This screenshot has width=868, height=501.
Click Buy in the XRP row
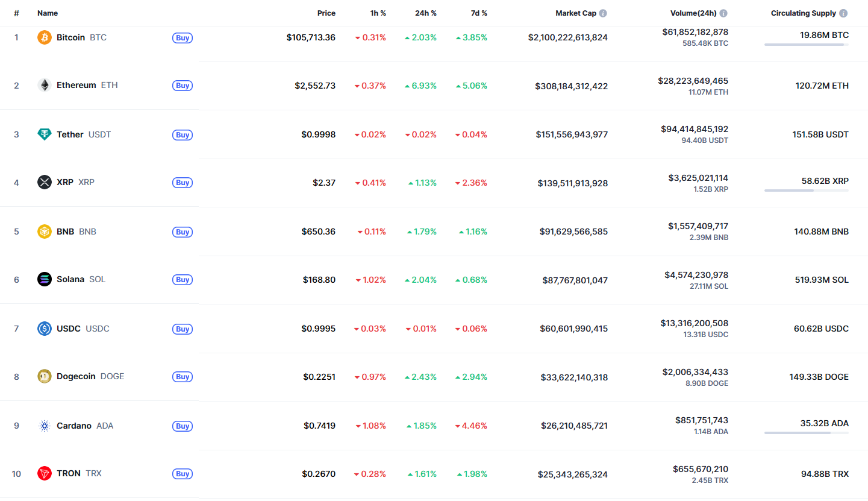pos(183,182)
